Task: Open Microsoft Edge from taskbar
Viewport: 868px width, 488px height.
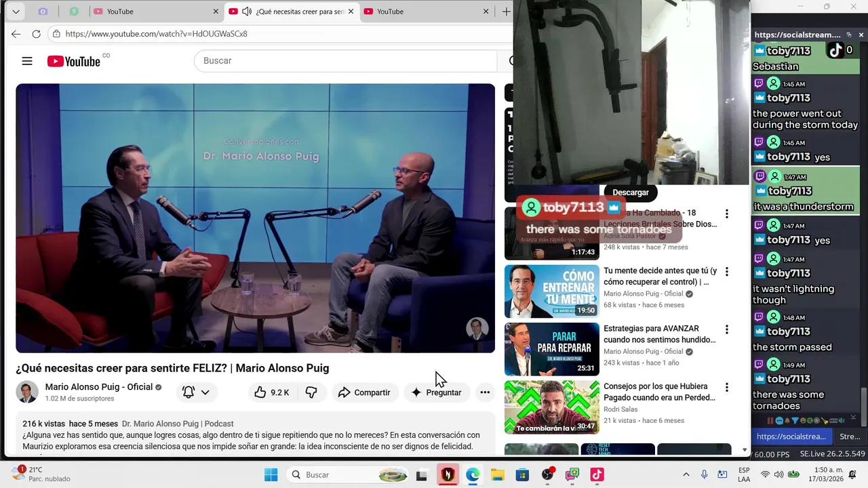Action: tap(473, 474)
